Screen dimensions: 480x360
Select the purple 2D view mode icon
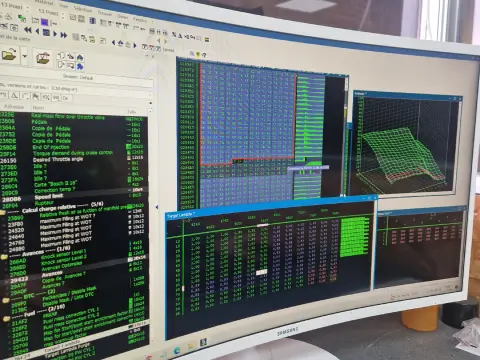click(x=45, y=22)
